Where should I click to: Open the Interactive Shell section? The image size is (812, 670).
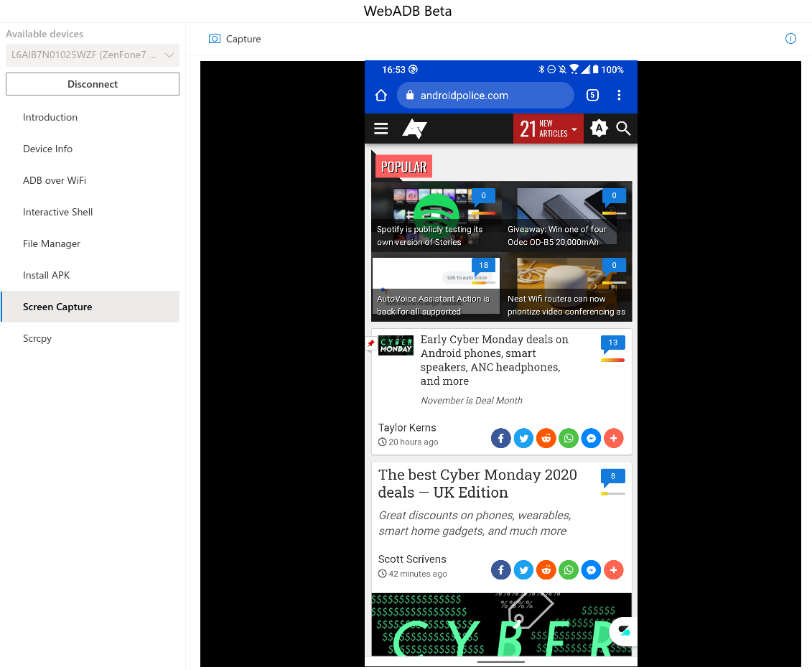click(x=57, y=212)
